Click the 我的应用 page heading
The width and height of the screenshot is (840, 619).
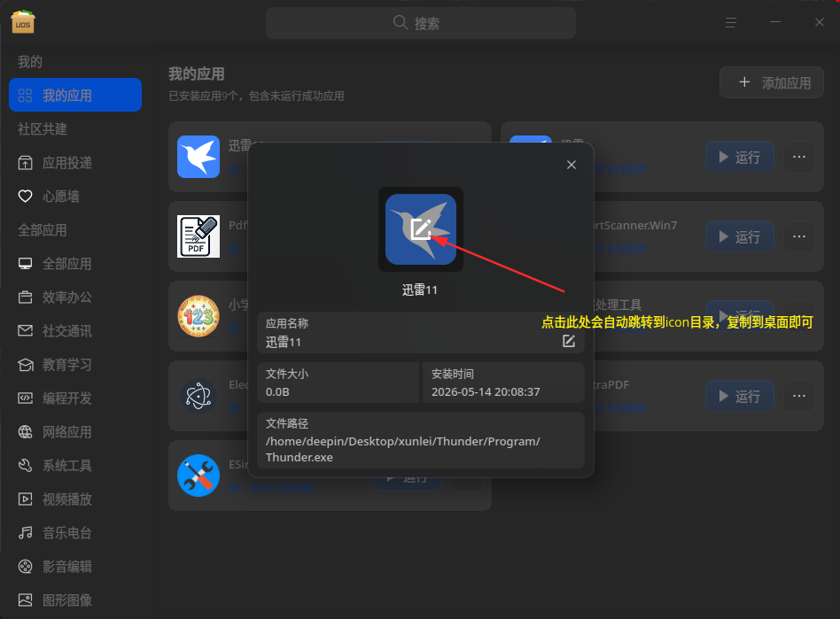(x=197, y=74)
